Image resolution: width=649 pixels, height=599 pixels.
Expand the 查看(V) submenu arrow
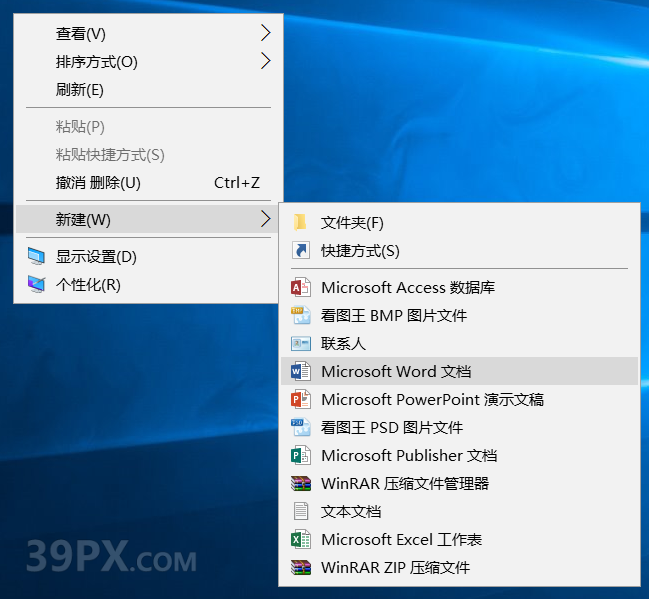pyautogui.click(x=266, y=33)
